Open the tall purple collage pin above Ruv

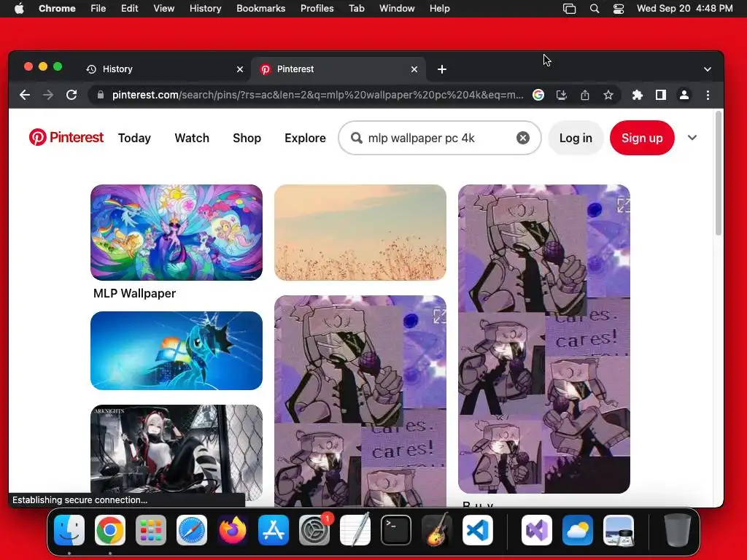point(544,338)
